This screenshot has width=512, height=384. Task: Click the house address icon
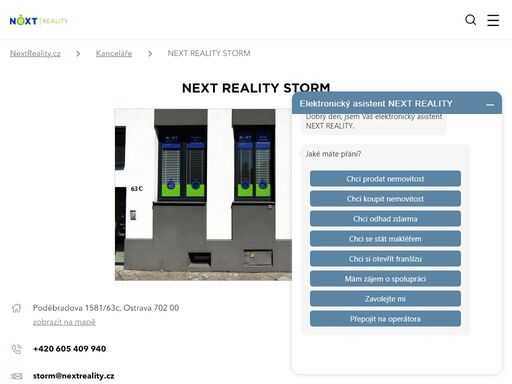16,308
